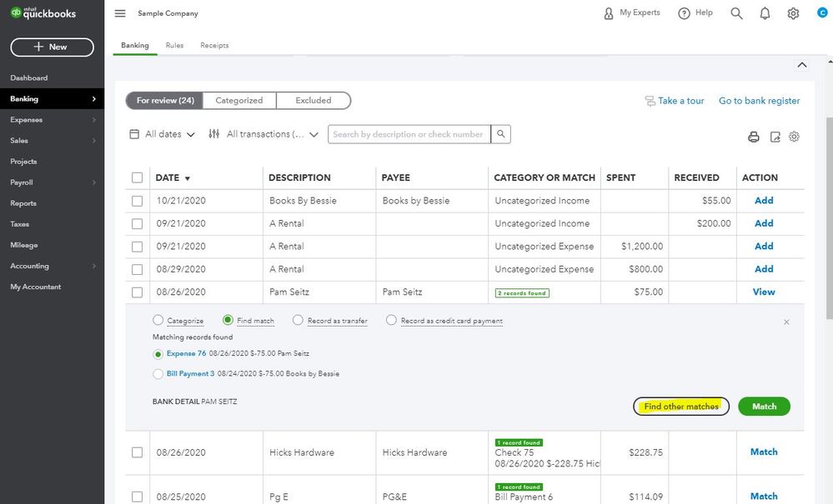Viewport: 833px width, 504px height.
Task: Open Taxes in the sidebar
Action: pos(20,224)
